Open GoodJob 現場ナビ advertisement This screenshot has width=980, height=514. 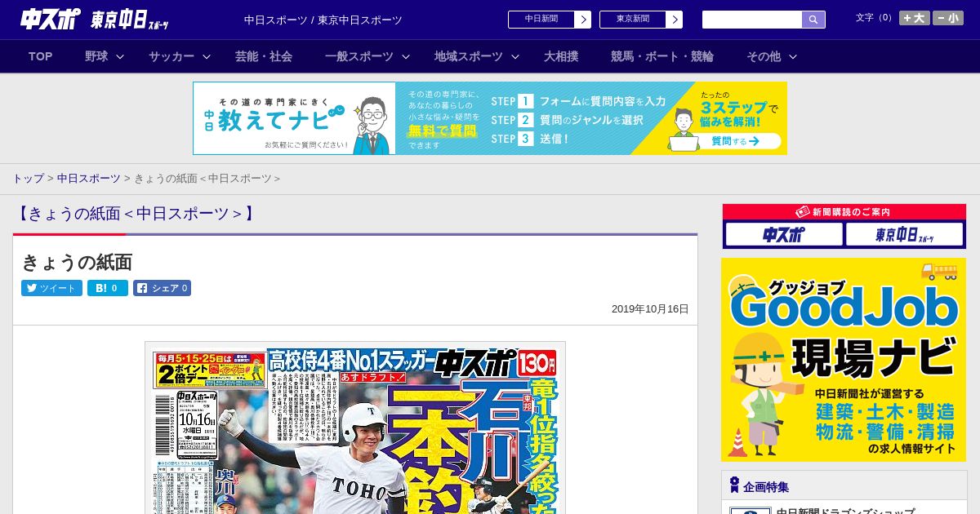pyautogui.click(x=844, y=360)
